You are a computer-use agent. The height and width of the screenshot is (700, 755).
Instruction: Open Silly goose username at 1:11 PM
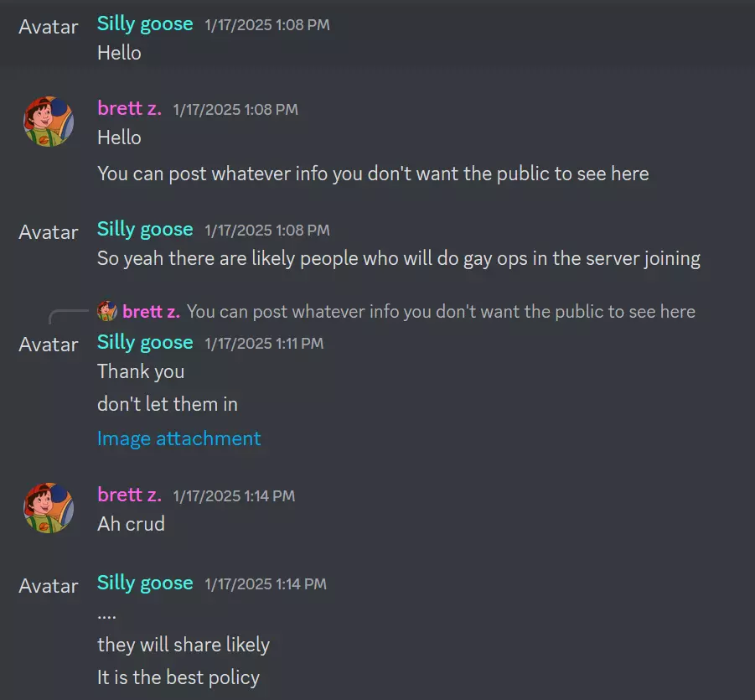[145, 342]
